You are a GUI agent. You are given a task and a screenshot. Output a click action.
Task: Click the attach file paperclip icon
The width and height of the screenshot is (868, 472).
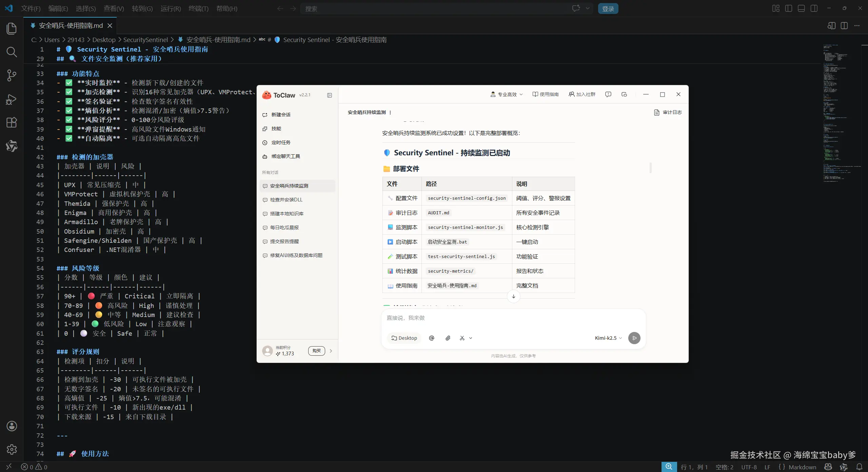coord(448,338)
